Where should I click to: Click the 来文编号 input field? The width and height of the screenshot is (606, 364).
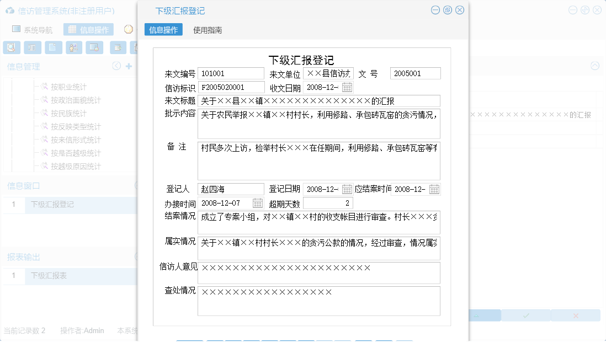pyautogui.click(x=231, y=73)
